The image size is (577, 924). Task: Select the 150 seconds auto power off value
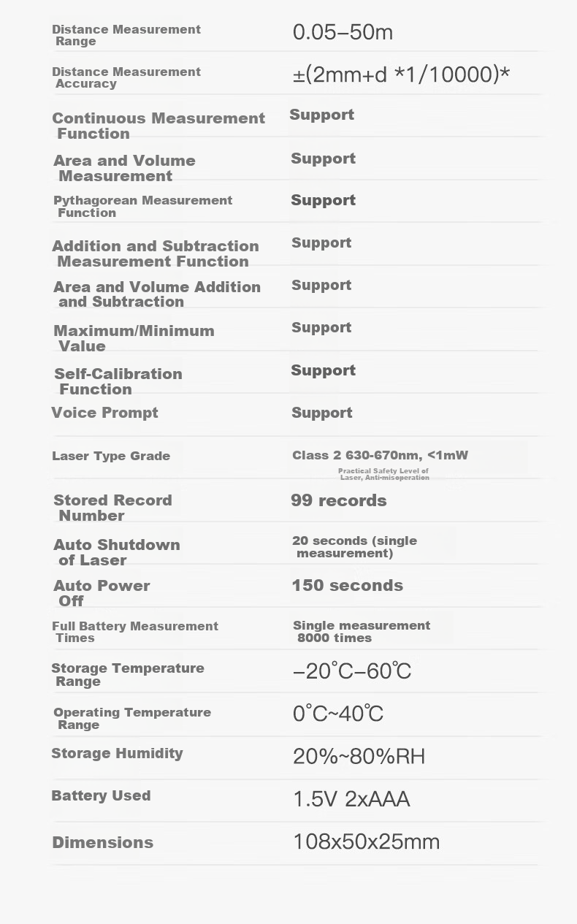point(347,585)
